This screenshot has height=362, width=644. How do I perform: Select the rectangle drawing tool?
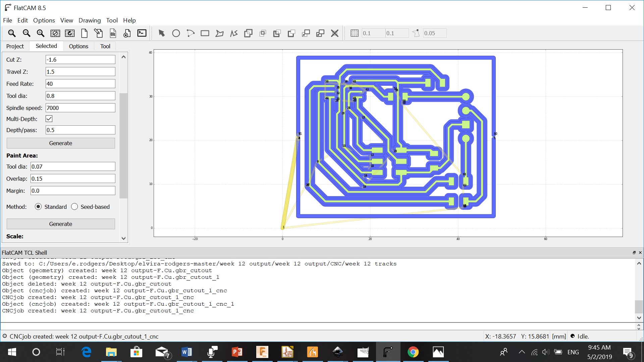pyautogui.click(x=205, y=33)
